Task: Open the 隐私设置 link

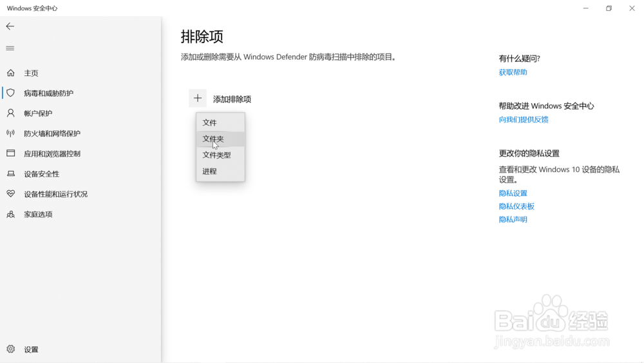Action: (513, 193)
